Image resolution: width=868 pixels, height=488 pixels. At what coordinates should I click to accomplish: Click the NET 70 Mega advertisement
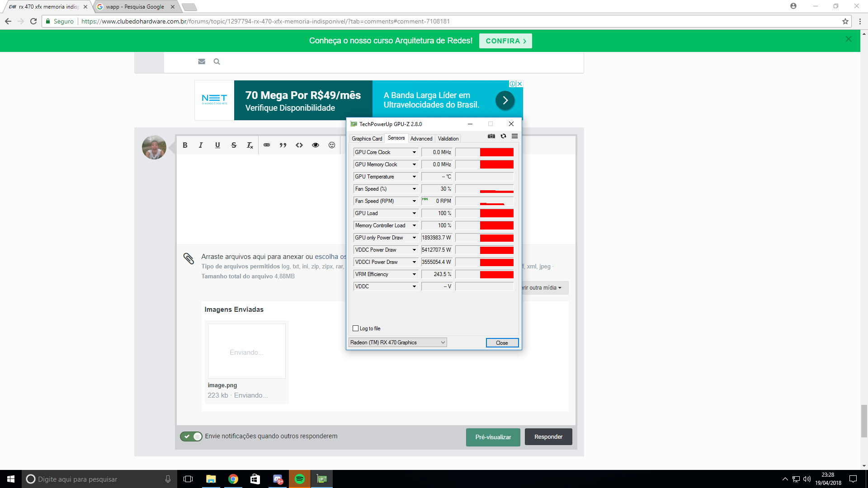[359, 100]
